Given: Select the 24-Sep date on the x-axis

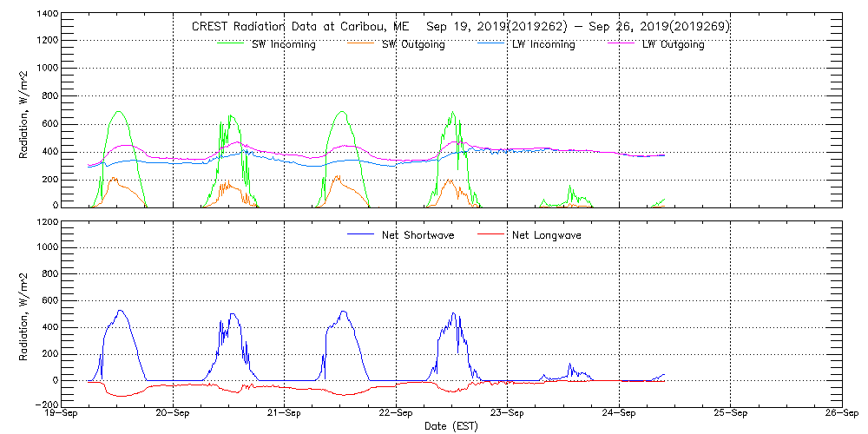Looking at the screenshot, I should pyautogui.click(x=619, y=414).
